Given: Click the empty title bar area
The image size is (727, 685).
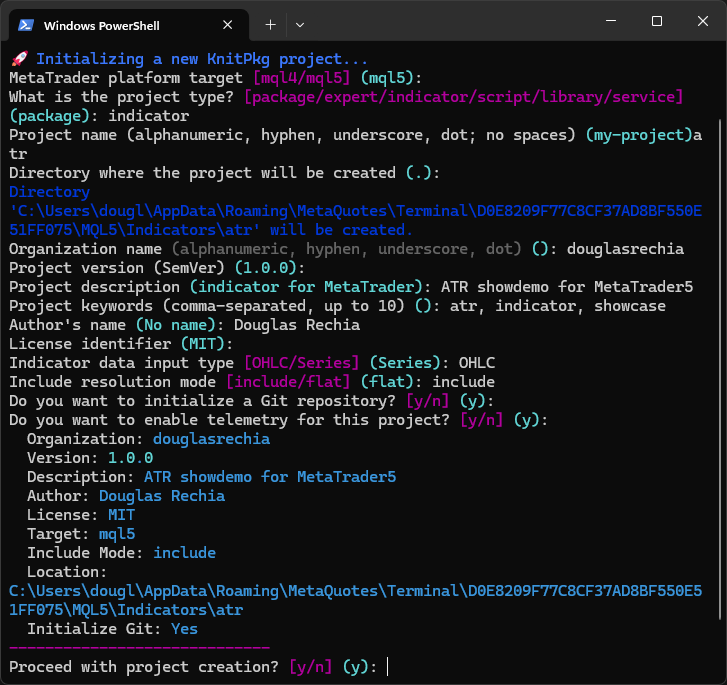Looking at the screenshot, I should [x=450, y=22].
